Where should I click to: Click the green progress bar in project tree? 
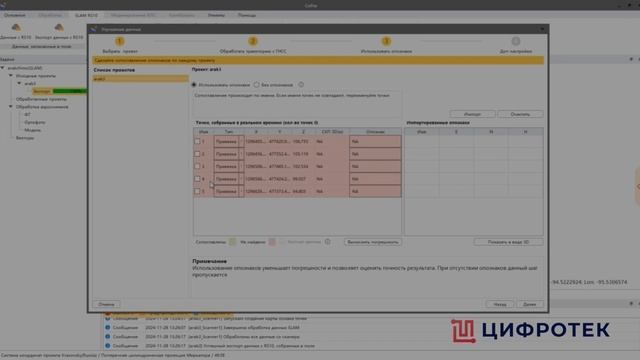click(x=70, y=91)
